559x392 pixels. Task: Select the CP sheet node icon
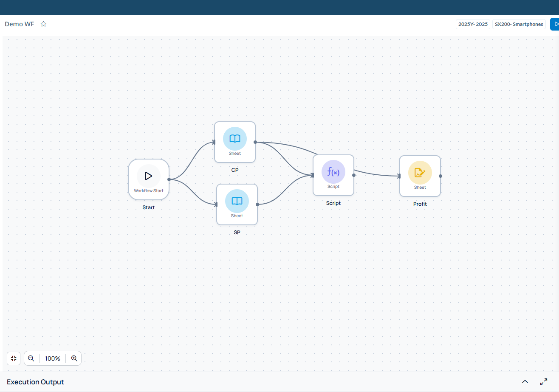pos(235,138)
